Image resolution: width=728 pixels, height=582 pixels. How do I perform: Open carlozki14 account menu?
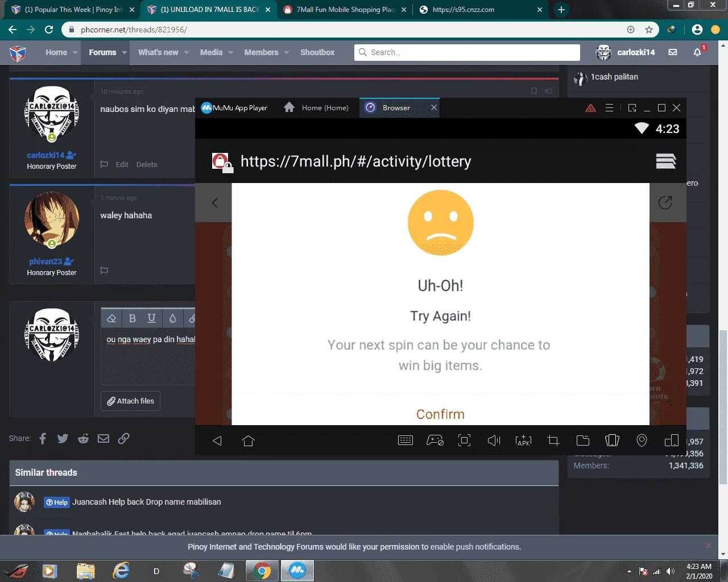click(x=626, y=52)
